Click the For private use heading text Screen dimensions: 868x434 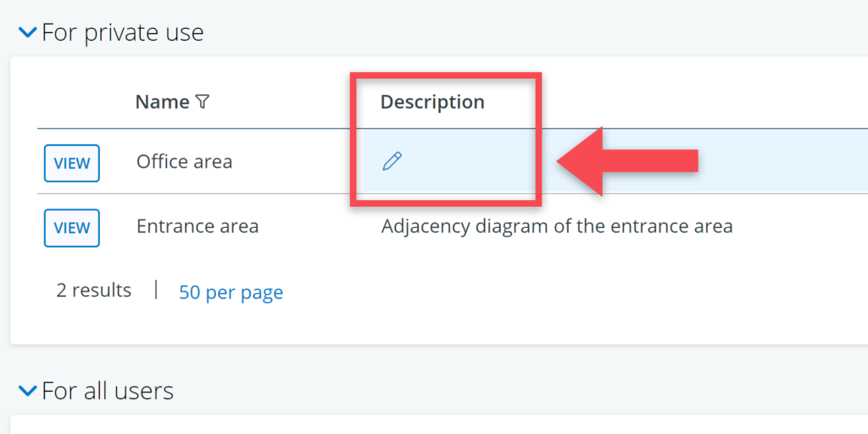click(x=123, y=33)
